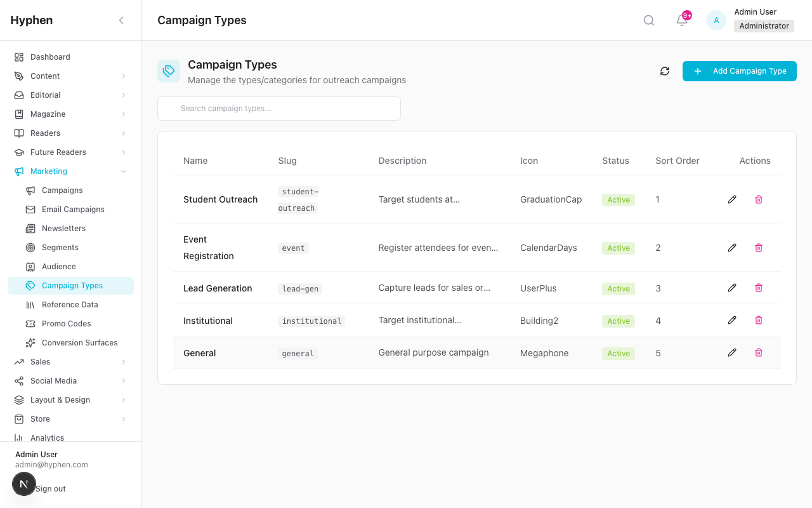Open the search magnifier in the header
812x508 pixels.
(x=648, y=20)
